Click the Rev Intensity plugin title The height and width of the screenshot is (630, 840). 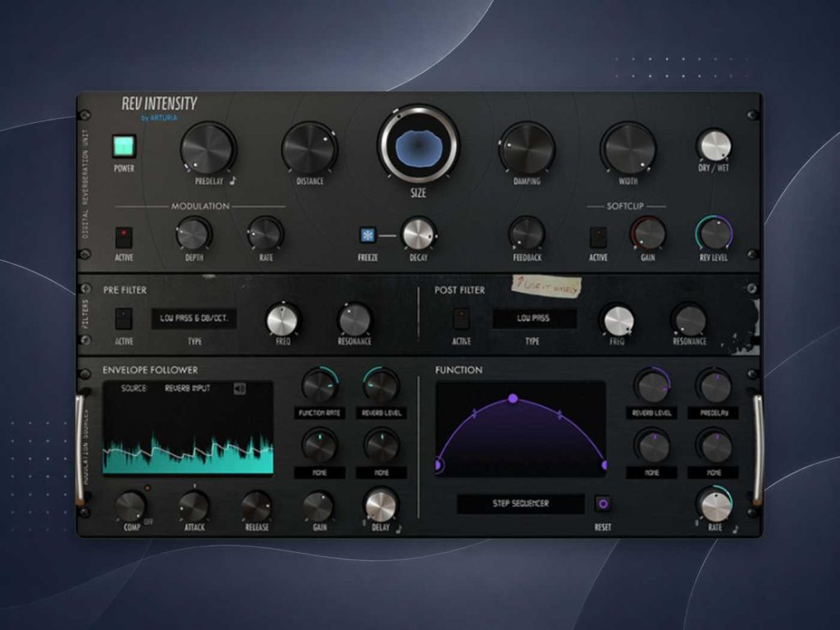(x=159, y=103)
